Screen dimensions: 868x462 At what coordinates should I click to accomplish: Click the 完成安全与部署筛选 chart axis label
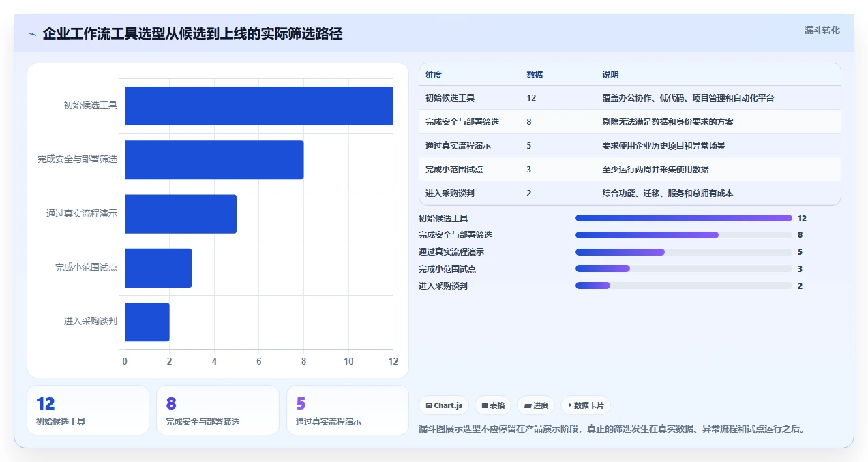click(x=77, y=159)
